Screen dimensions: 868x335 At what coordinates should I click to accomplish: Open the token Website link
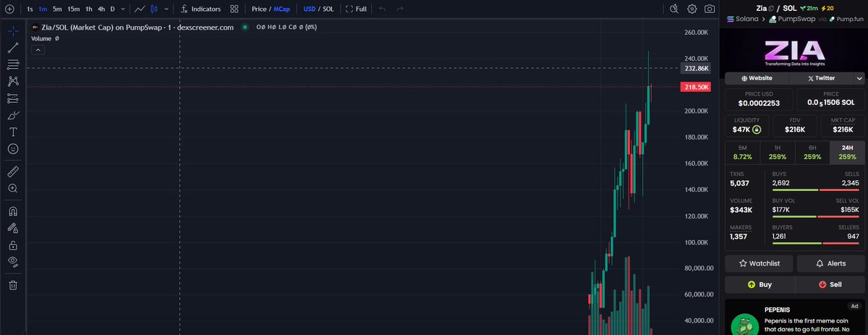(756, 78)
